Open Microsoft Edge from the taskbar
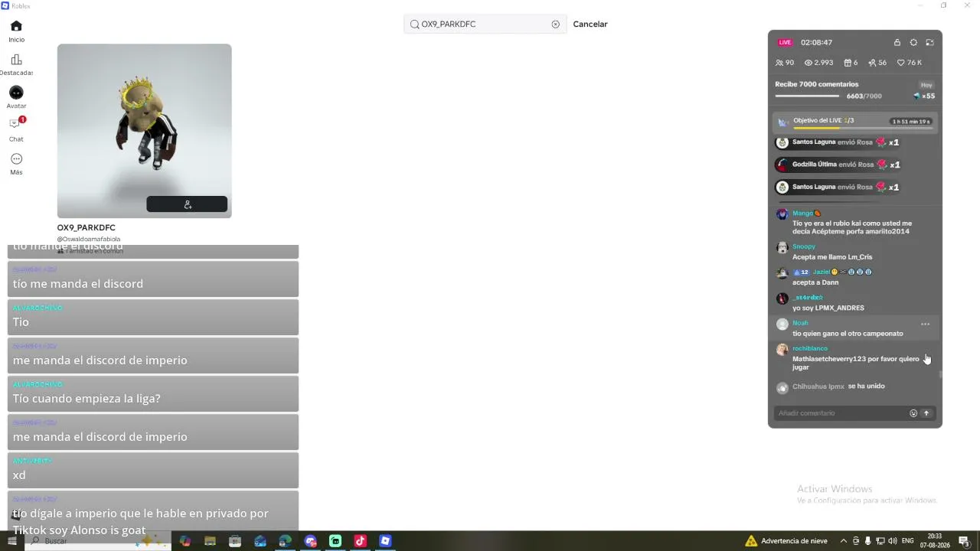 coord(285,541)
